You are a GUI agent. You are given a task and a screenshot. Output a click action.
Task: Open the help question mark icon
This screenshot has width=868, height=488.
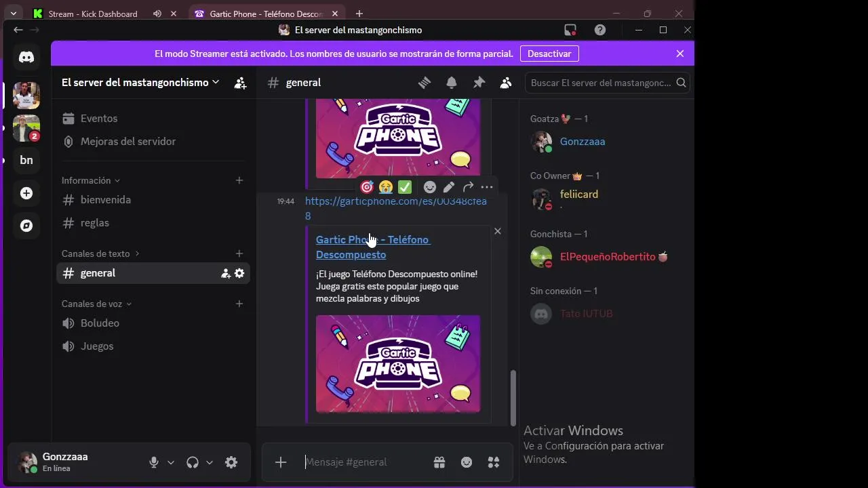600,30
